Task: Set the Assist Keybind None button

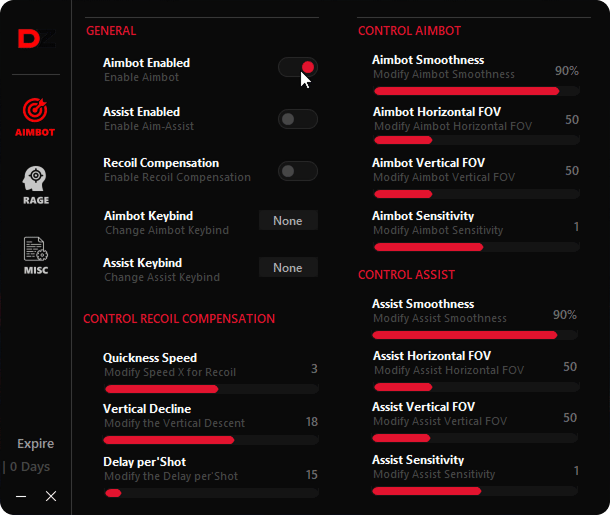Action: click(288, 267)
